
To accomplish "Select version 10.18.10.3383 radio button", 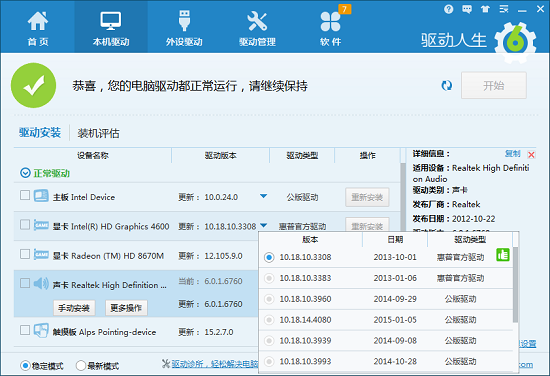I will pyautogui.click(x=269, y=278).
